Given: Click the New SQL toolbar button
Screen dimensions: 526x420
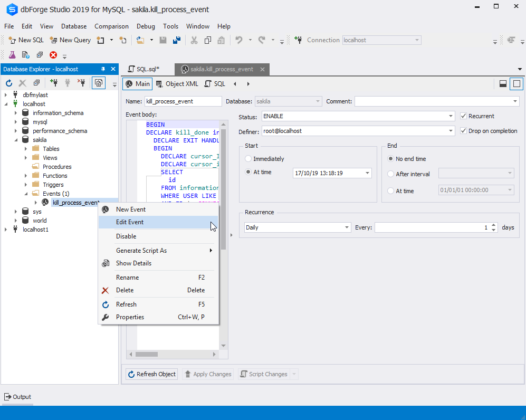Looking at the screenshot, I should coord(26,40).
